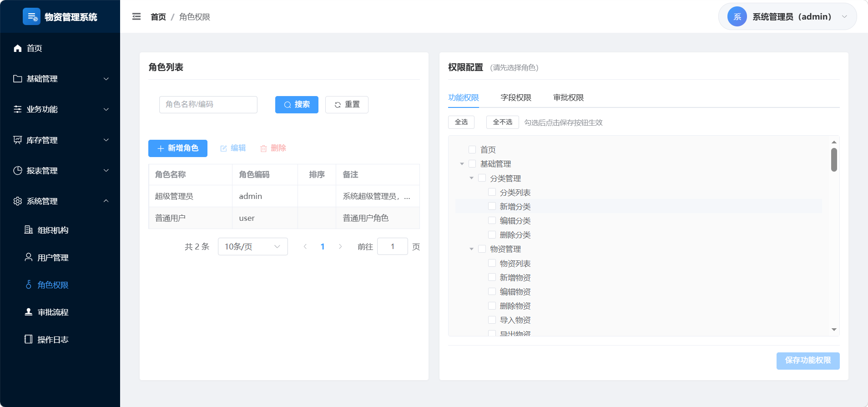
Task: Click the 编辑 pencil icon
Action: pyautogui.click(x=223, y=148)
